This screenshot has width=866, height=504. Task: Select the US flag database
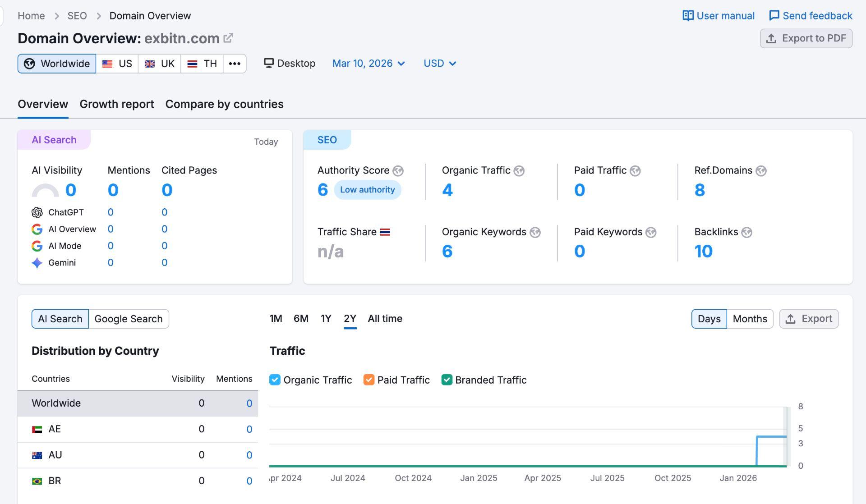pyautogui.click(x=117, y=64)
